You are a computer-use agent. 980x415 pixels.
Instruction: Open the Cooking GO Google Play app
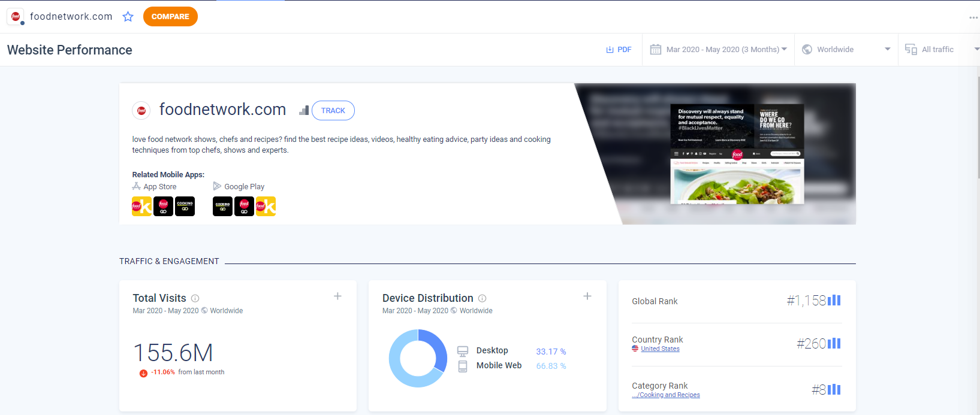pos(222,207)
